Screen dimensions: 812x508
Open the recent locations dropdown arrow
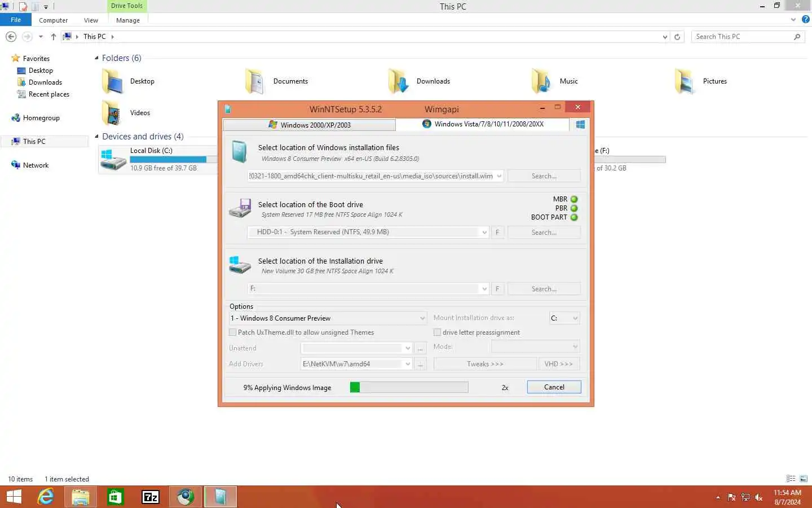pos(41,37)
